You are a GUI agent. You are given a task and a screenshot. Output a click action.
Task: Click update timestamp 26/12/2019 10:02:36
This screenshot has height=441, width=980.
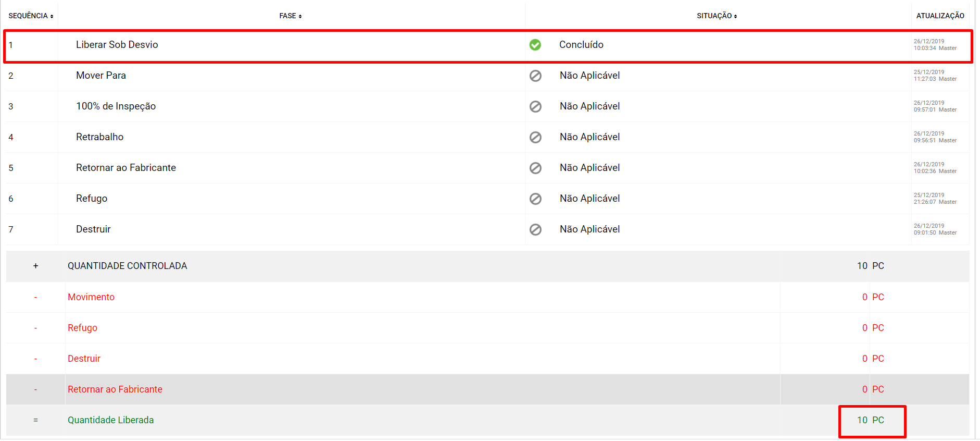point(935,168)
